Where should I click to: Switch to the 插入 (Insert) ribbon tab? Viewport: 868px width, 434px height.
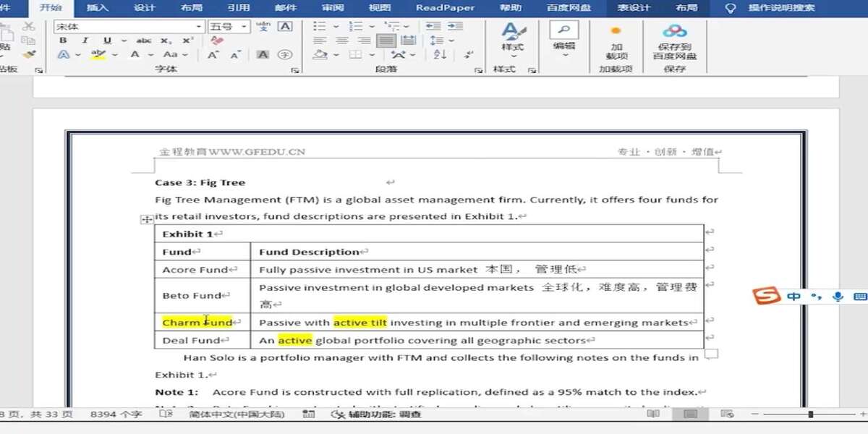click(x=97, y=8)
